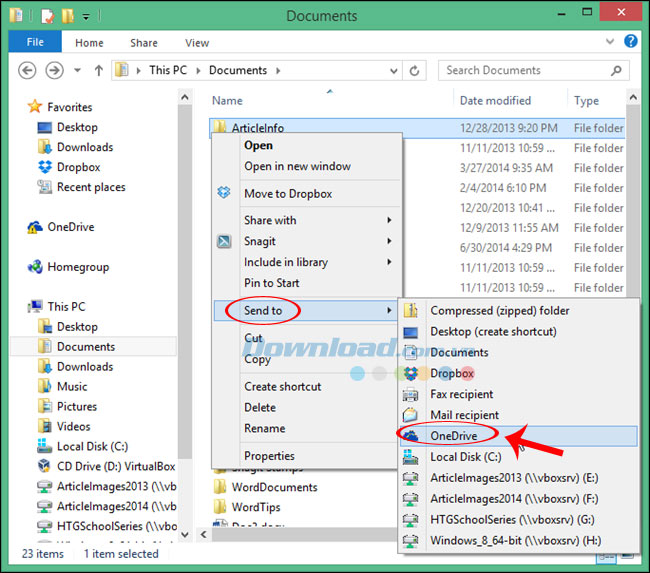The height and width of the screenshot is (573, 650).
Task: Click the Compressed (zipped) folder icon
Action: tap(410, 310)
